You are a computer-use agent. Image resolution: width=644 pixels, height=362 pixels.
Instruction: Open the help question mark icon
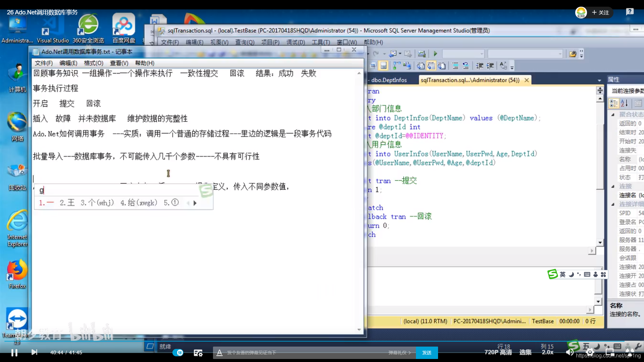pyautogui.click(x=630, y=12)
